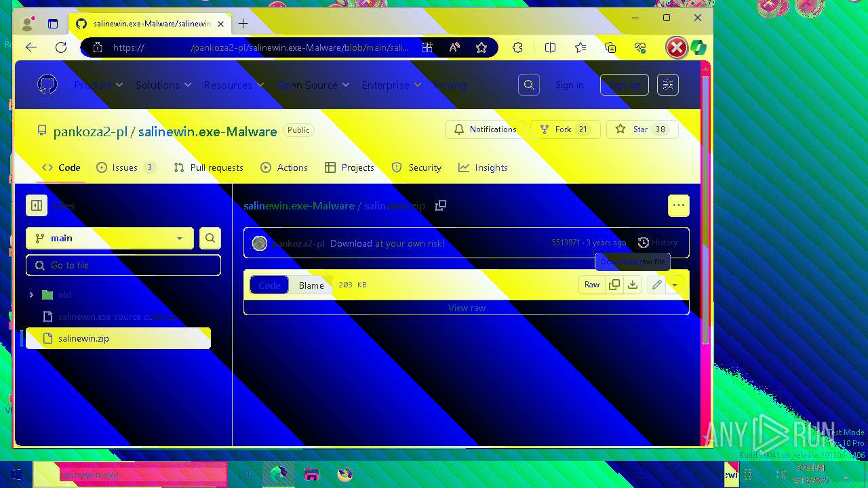Open the Pull requests tab

pos(208,167)
